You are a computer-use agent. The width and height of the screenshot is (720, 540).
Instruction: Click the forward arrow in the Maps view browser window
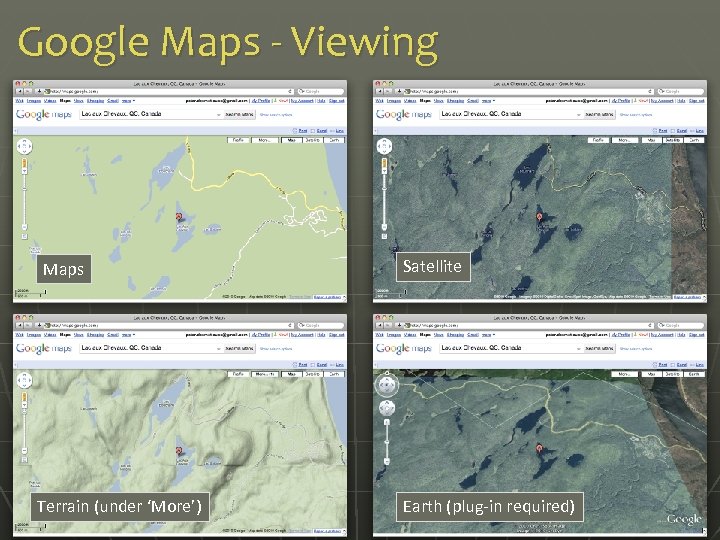coord(28,91)
